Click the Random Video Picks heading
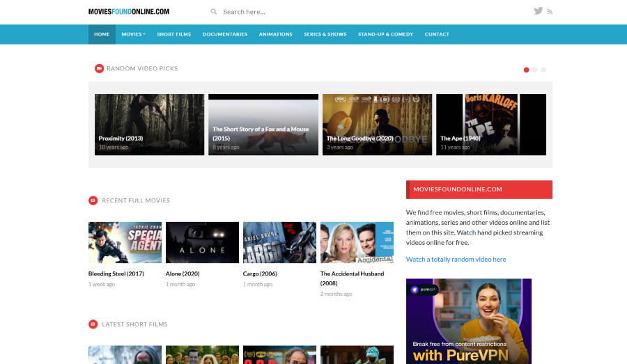 142,69
